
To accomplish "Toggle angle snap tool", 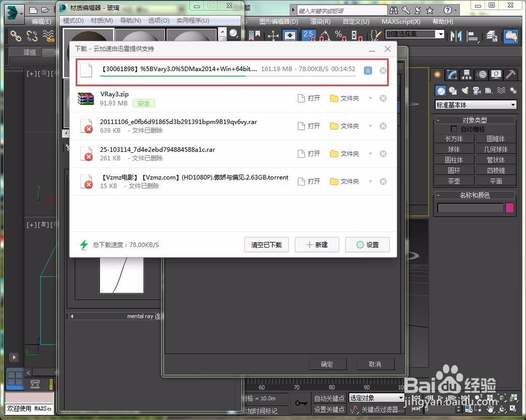I will coord(325,36).
